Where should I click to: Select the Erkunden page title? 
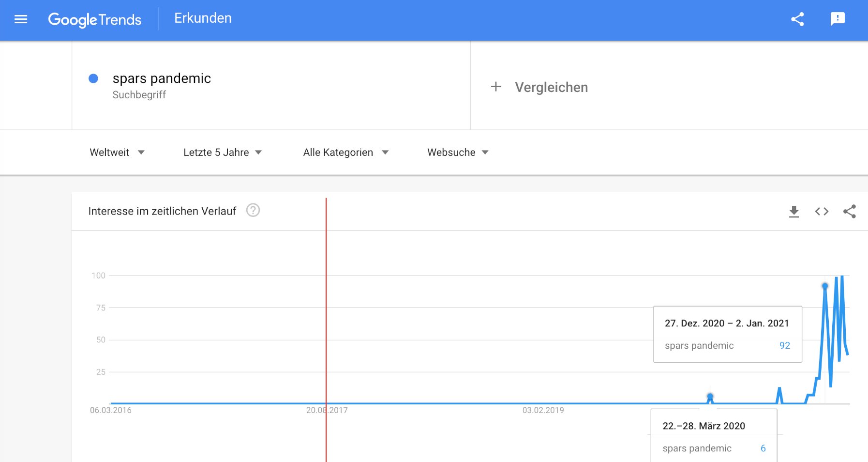coord(203,18)
